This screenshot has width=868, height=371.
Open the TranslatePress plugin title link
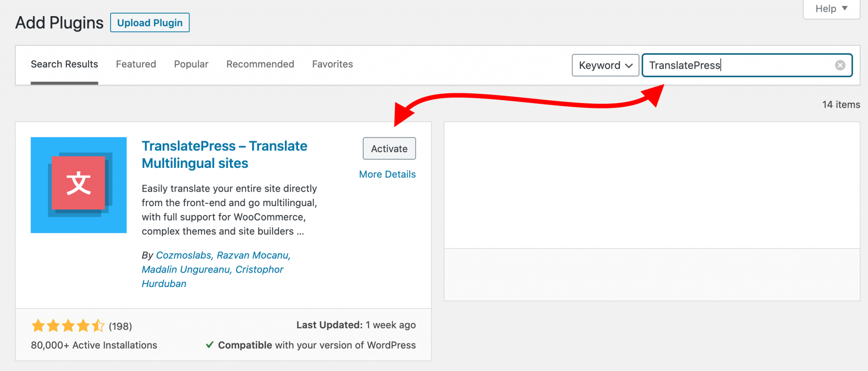pyautogui.click(x=225, y=154)
